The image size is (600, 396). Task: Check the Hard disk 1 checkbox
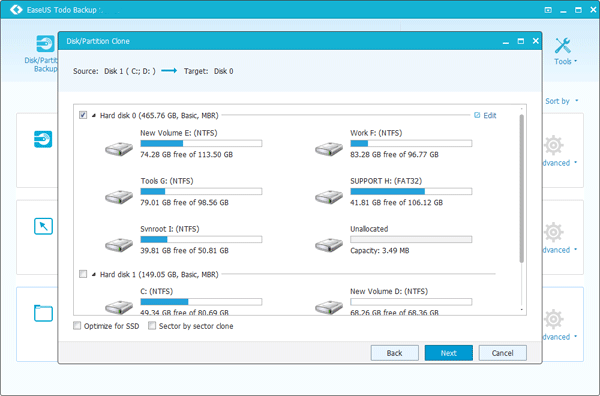pyautogui.click(x=83, y=274)
